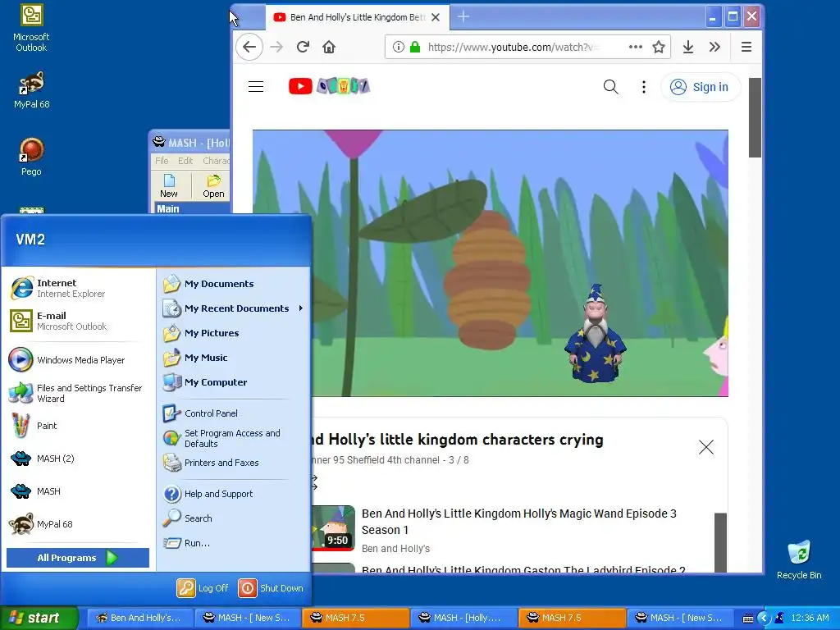
Task: Bookmark this page with the star
Action: click(x=659, y=47)
